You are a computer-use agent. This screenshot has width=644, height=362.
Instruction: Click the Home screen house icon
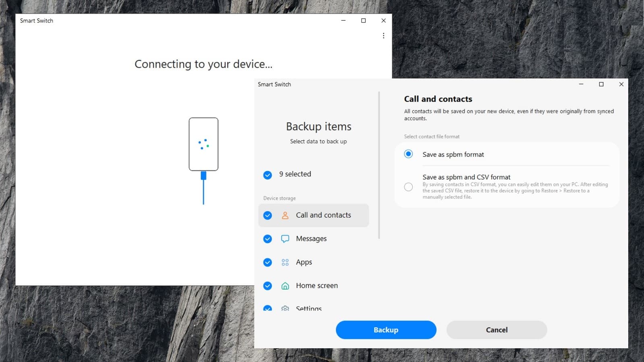[x=285, y=286]
